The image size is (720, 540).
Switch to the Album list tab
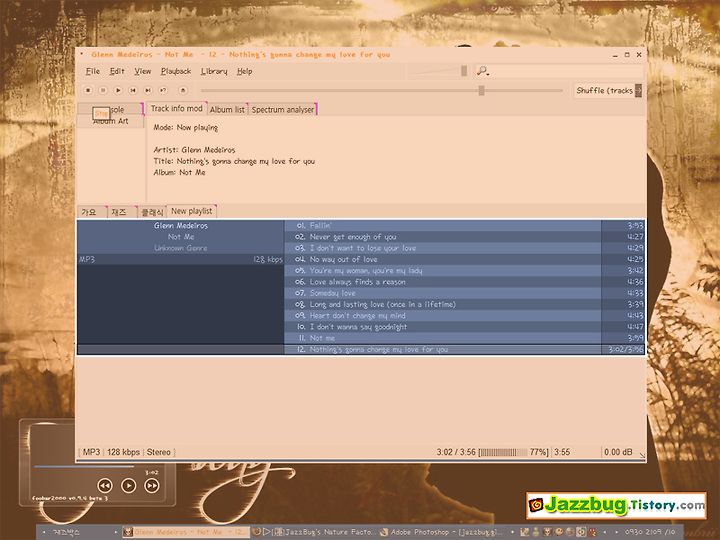pos(227,109)
